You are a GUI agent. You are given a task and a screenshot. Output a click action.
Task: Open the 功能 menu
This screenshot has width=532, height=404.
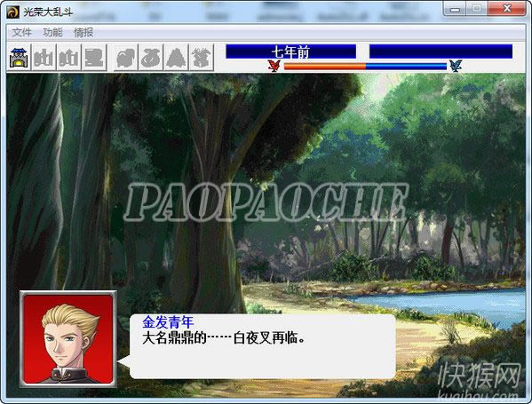(52, 33)
